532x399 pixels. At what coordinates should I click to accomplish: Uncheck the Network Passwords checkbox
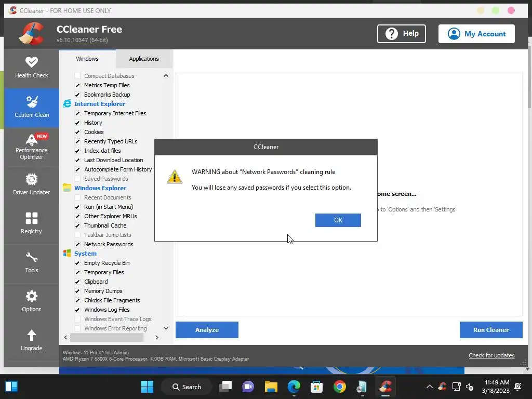[x=77, y=244]
